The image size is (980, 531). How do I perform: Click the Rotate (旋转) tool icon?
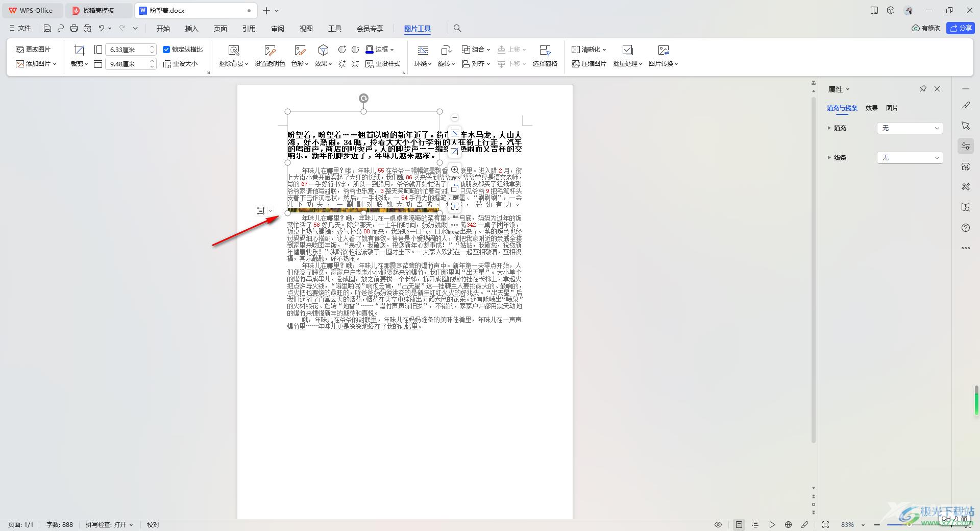pos(446,50)
